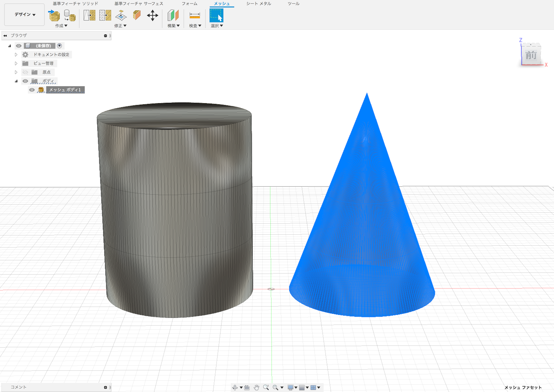Image resolution: width=554 pixels, height=392 pixels.
Task: Switch to the フォーム tab
Action: pyautogui.click(x=189, y=4)
